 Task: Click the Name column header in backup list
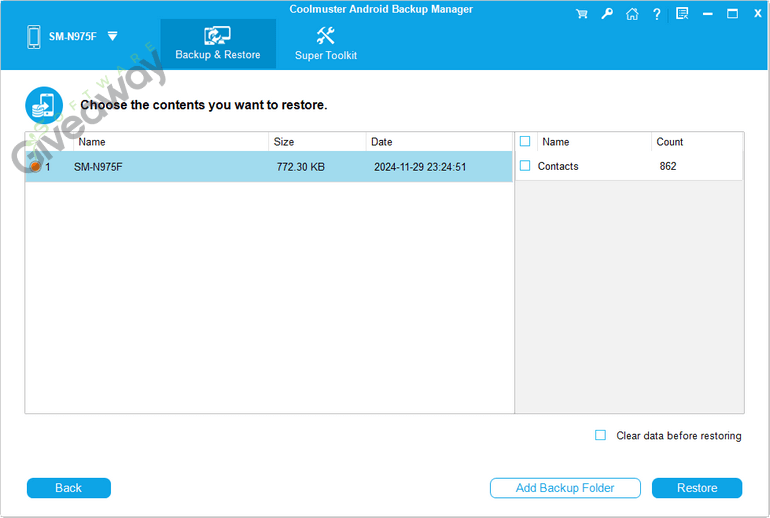click(x=171, y=142)
